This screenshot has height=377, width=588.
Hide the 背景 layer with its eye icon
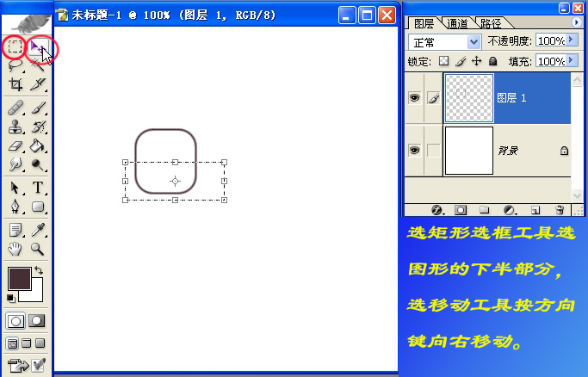[x=414, y=151]
